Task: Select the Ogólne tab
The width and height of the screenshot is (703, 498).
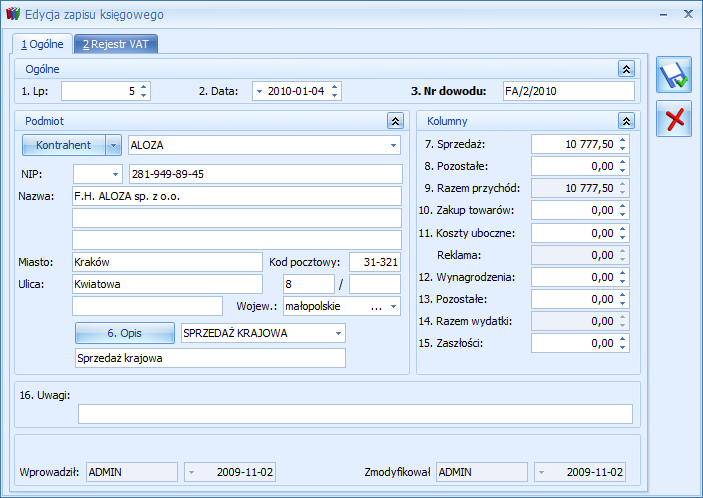Action: [x=42, y=44]
